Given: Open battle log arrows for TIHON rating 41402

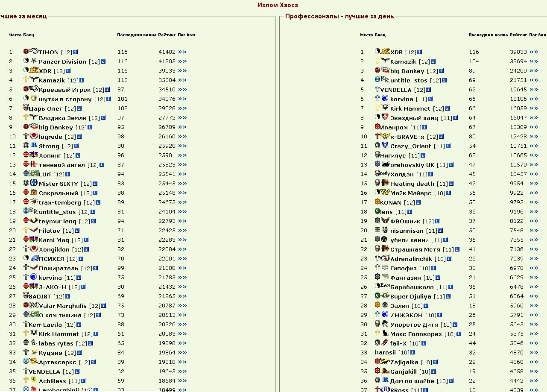Looking at the screenshot, I should [182, 52].
